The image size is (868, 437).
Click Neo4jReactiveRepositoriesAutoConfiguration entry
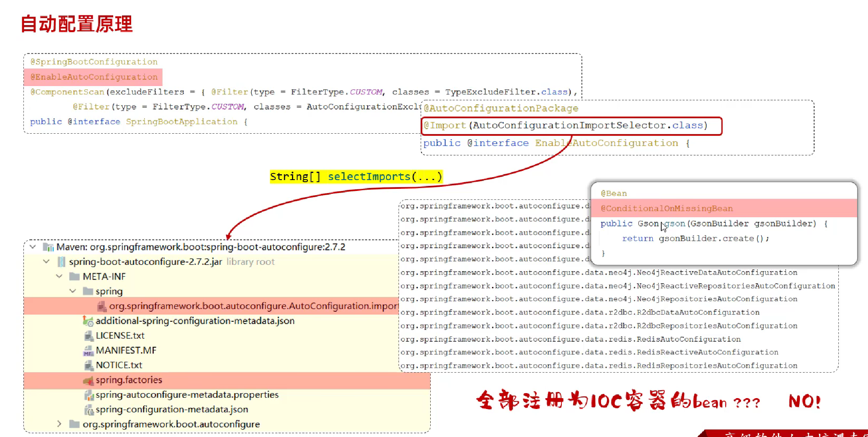click(x=617, y=286)
